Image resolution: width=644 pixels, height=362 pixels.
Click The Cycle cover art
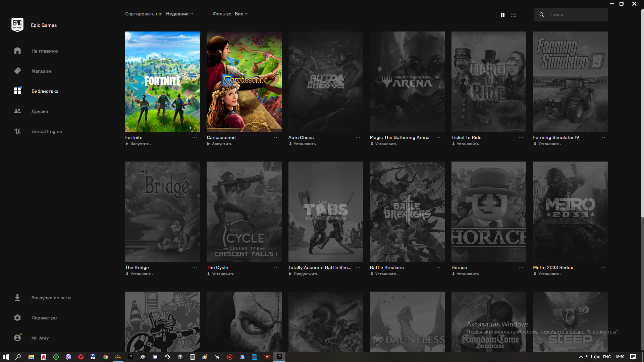click(244, 212)
